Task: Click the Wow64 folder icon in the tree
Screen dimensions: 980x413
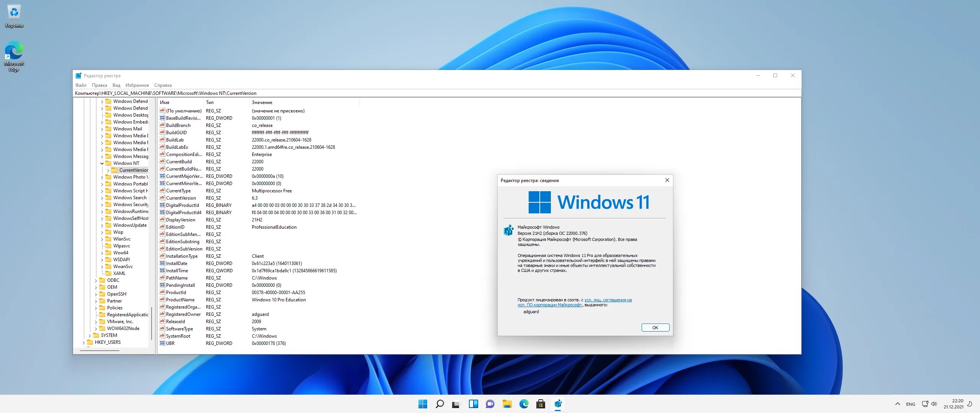Action: pos(108,252)
